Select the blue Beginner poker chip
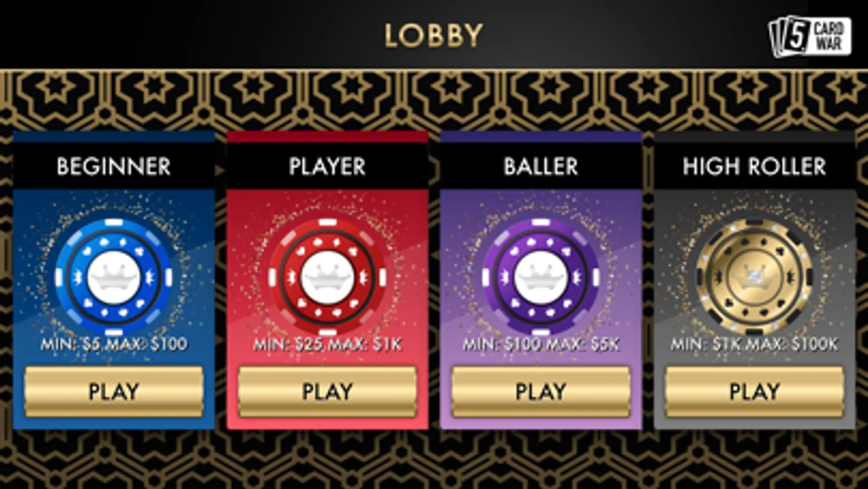The image size is (868, 489). tap(113, 278)
